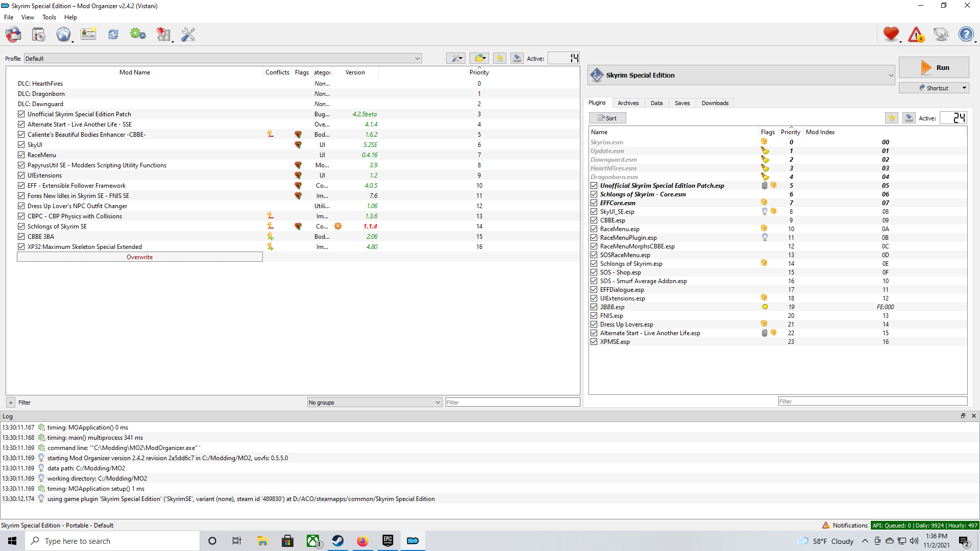Screen dimensions: 980x551
Task: Open the executables gears icon
Action: (x=138, y=34)
